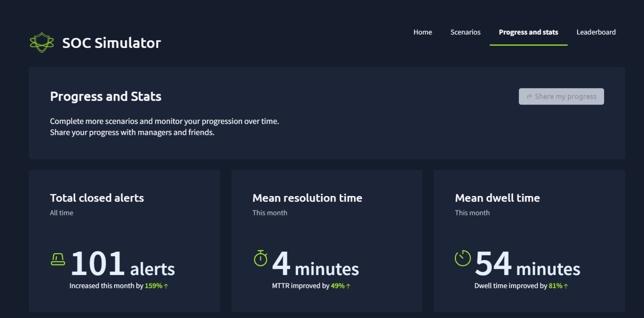Click the stopwatch icon beside 4 minutes
644x318 pixels.
tap(260, 258)
